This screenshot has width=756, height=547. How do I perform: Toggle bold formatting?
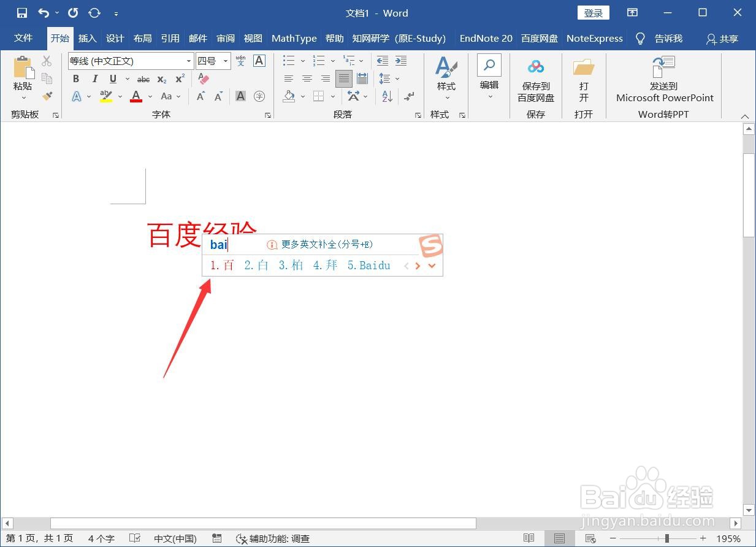click(76, 79)
